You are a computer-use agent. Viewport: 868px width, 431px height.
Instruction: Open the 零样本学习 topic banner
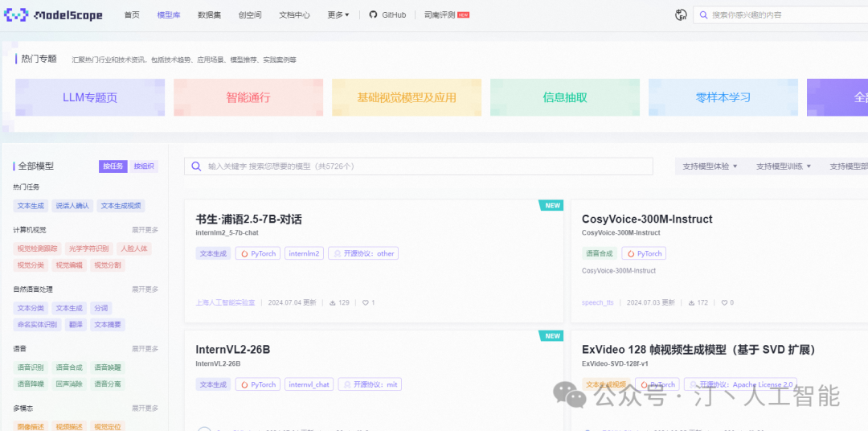[723, 97]
